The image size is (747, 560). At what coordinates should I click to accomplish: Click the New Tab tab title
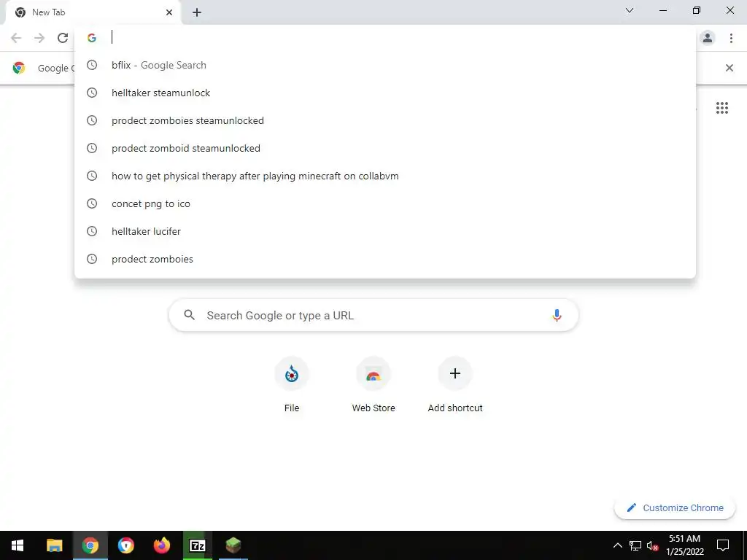coord(49,12)
